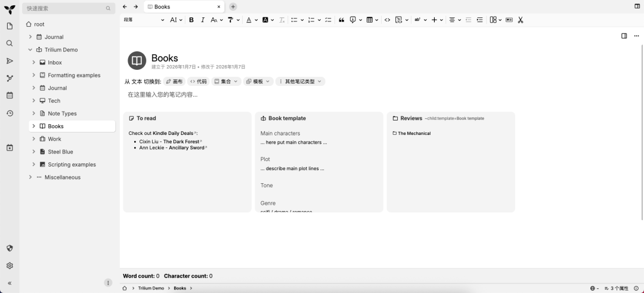Toggle italic formatting
Image resolution: width=644 pixels, height=293 pixels.
click(x=203, y=20)
